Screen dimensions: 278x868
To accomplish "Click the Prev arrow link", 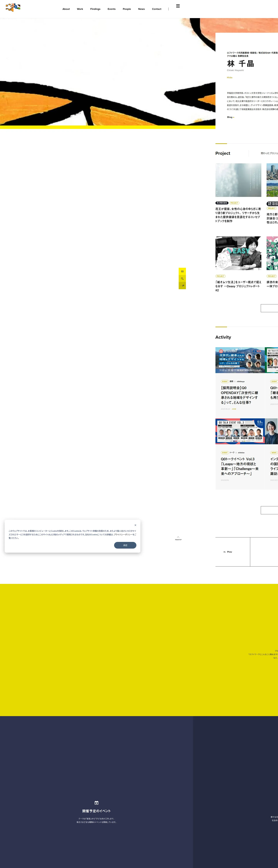I will pyautogui.click(x=228, y=552).
